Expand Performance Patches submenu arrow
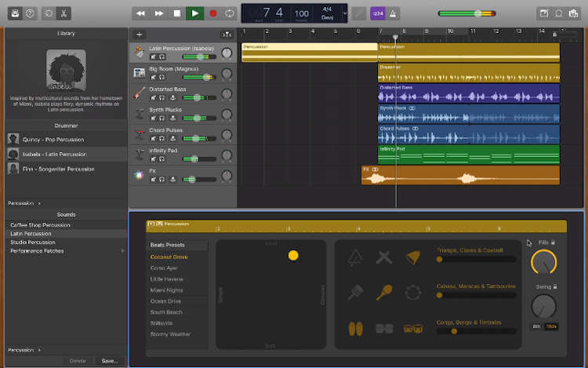The image size is (588, 368). 122,251
